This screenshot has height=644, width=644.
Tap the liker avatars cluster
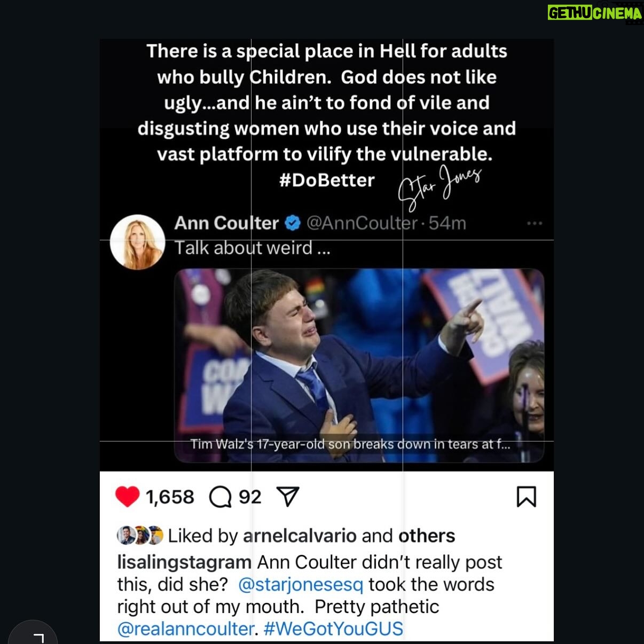(x=140, y=535)
